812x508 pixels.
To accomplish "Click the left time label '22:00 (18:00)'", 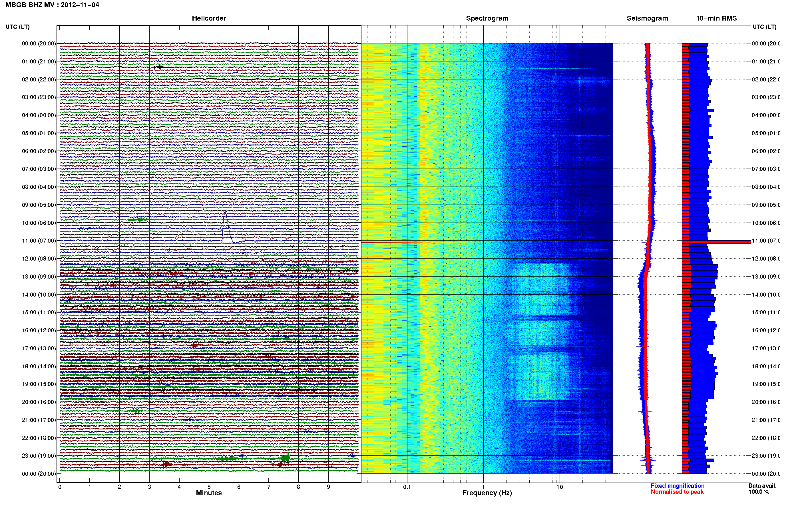I will [x=39, y=438].
